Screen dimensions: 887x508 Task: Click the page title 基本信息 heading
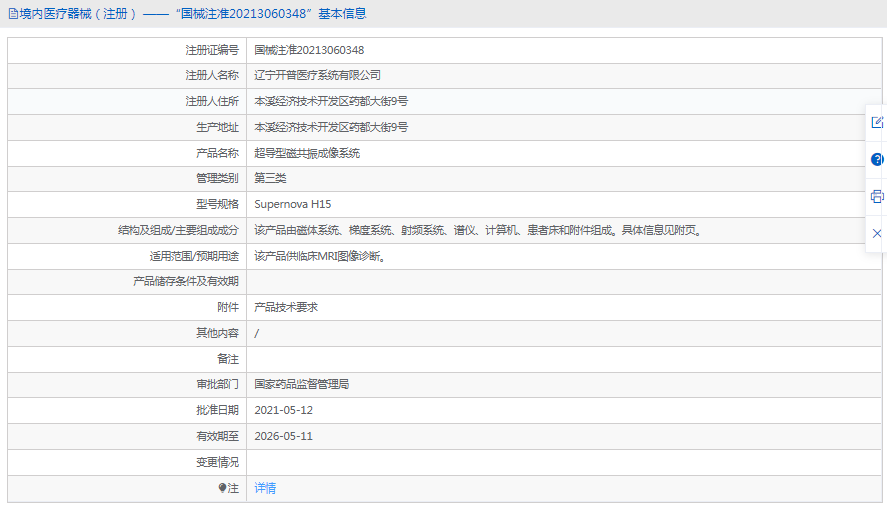[342, 14]
